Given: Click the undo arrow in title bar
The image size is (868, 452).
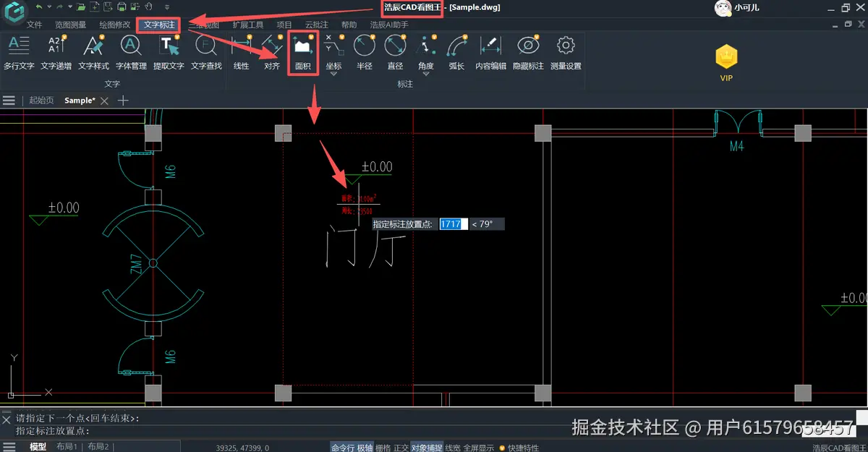Looking at the screenshot, I should click(x=39, y=7).
